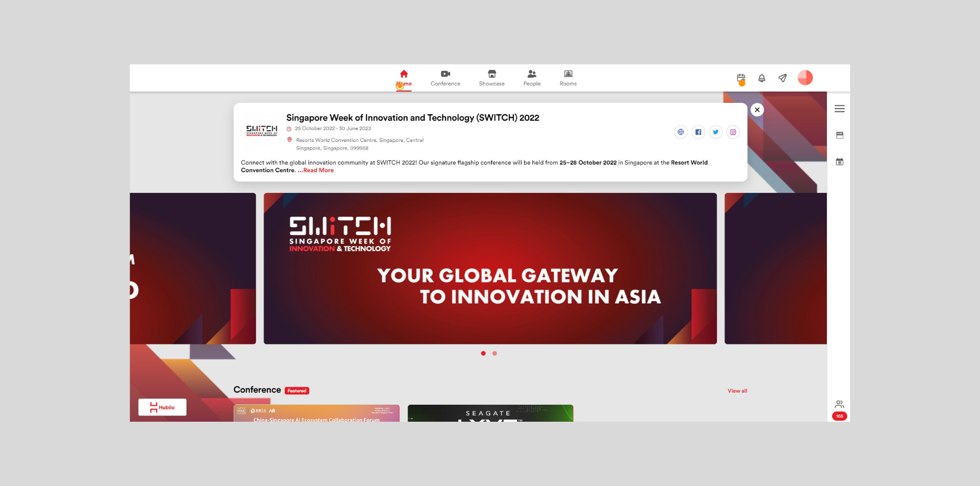Open the hamburger menu in right sidebar
980x486 pixels.
tap(839, 109)
